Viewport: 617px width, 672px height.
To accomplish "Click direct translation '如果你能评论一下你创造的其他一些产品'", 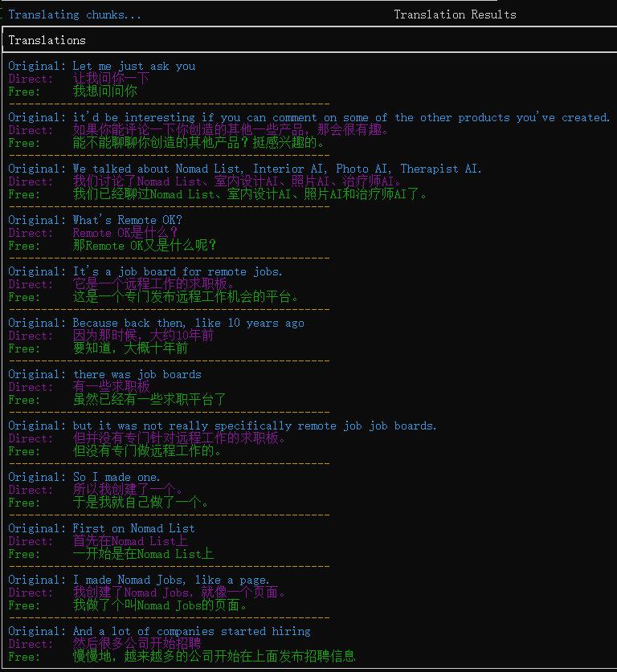I will pos(231,130).
